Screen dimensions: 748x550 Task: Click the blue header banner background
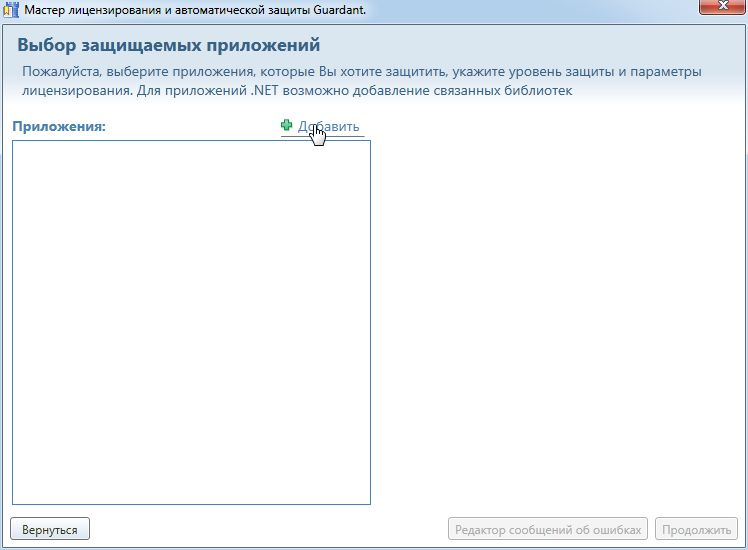pyautogui.click(x=600, y=45)
